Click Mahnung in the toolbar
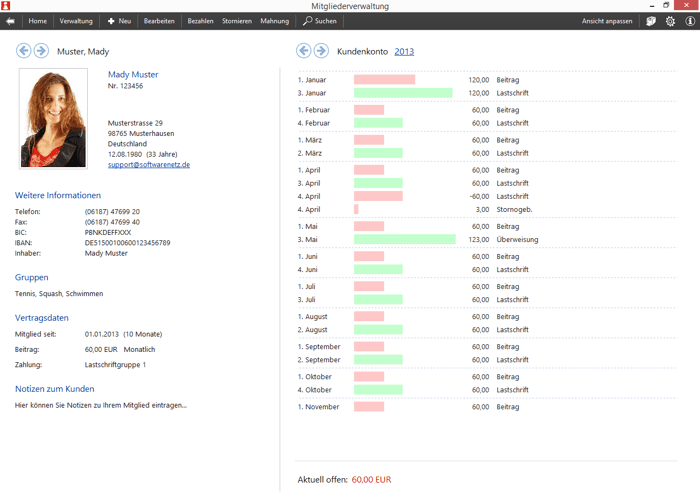The image size is (700, 503). click(275, 21)
